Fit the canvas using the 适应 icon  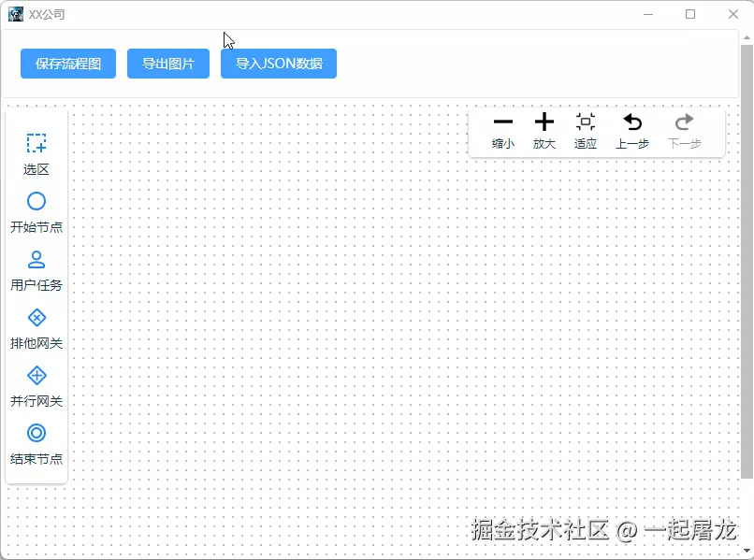[x=586, y=122]
